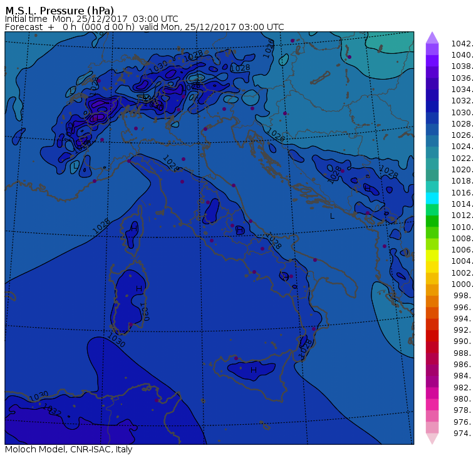The width and height of the screenshot is (476, 458).
Task: Click the 'Initial time Mon, 25/12/2017 03:00 UTC' line
Action: click(x=91, y=19)
